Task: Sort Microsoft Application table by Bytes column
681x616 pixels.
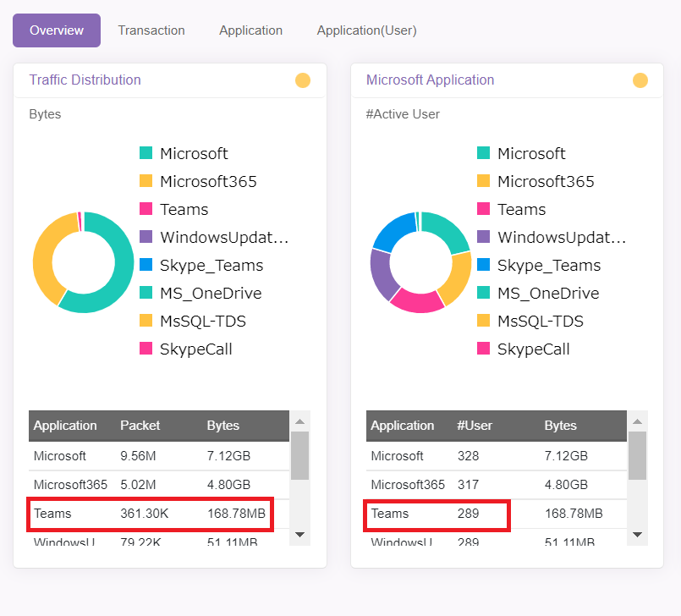Action: coord(561,426)
